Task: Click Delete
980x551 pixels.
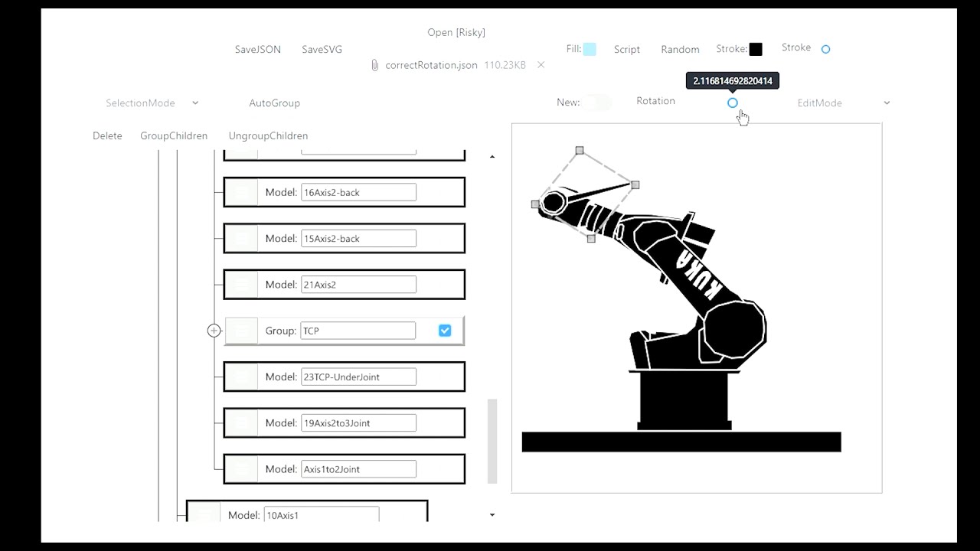Action: (x=107, y=135)
